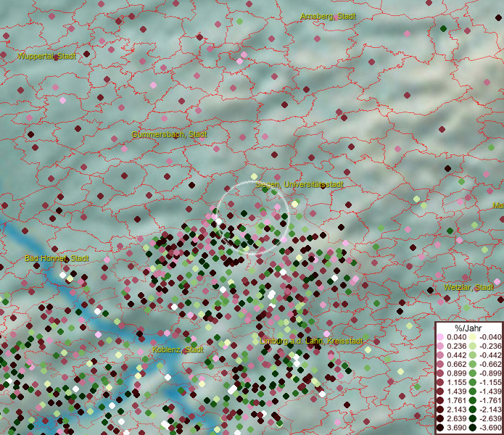Select the 1.155 legend value
Screen dimensions: 504x435
[456, 382]
